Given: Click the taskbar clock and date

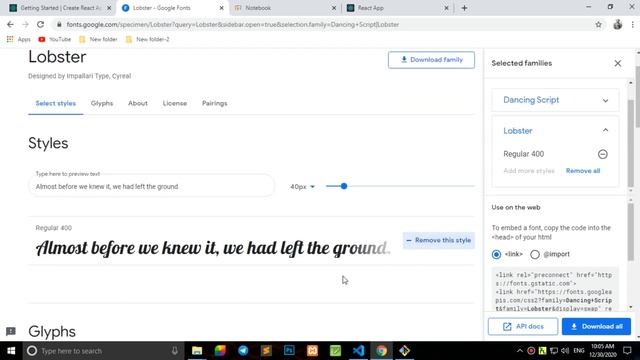Looking at the screenshot, I should [x=602, y=351].
